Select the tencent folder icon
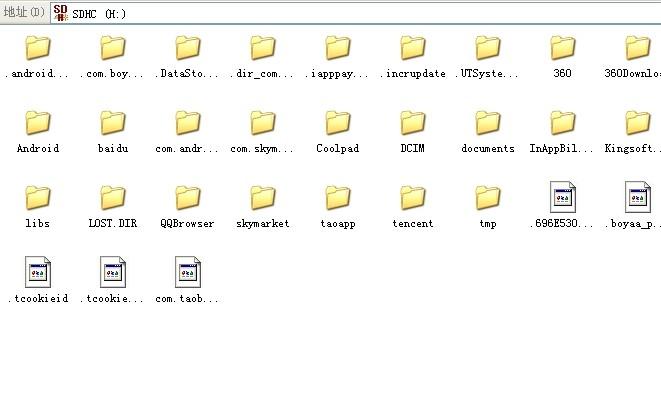 413,198
